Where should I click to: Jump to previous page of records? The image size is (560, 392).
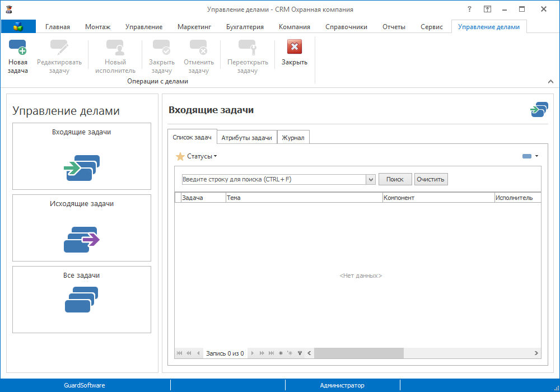pyautogui.click(x=189, y=353)
